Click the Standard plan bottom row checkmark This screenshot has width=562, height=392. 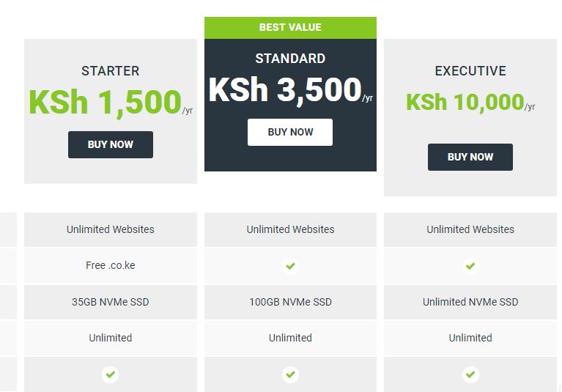[x=290, y=374]
